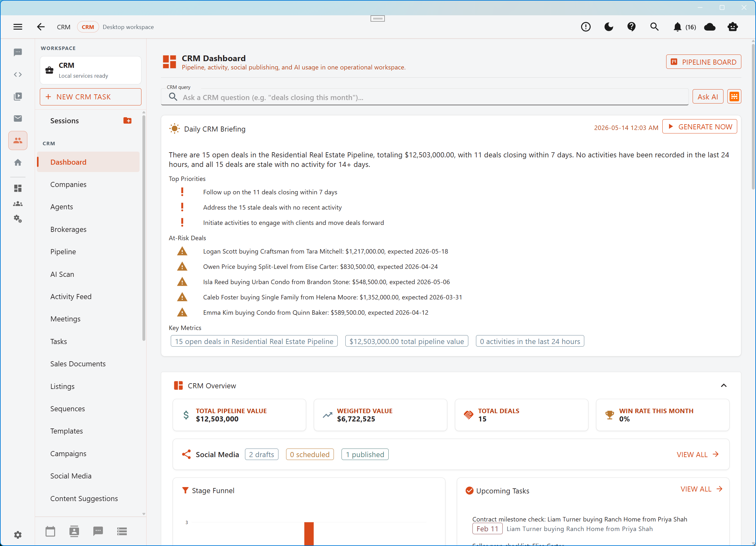Open Meetings in the sidebar
756x546 pixels.
[x=88, y=319]
